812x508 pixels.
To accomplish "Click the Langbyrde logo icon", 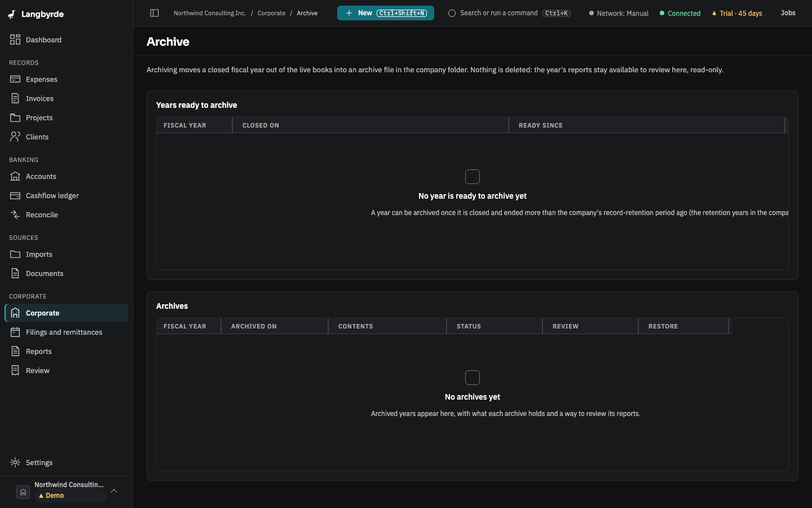I will coord(12,14).
